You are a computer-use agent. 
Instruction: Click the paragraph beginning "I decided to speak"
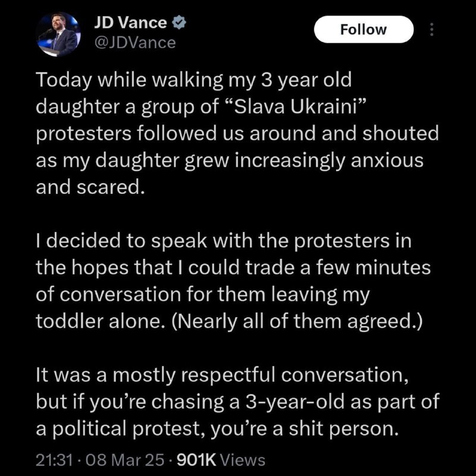233,281
